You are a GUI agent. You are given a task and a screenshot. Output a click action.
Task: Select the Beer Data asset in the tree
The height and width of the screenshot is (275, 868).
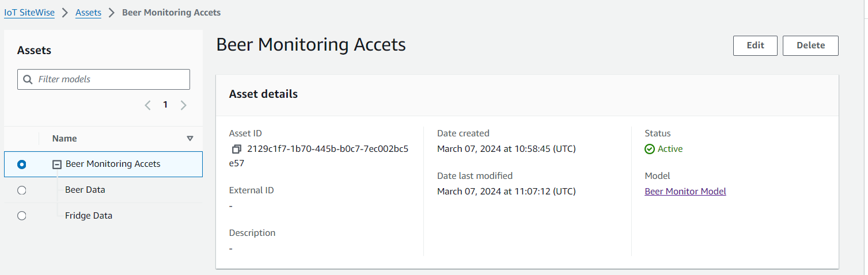(x=85, y=190)
